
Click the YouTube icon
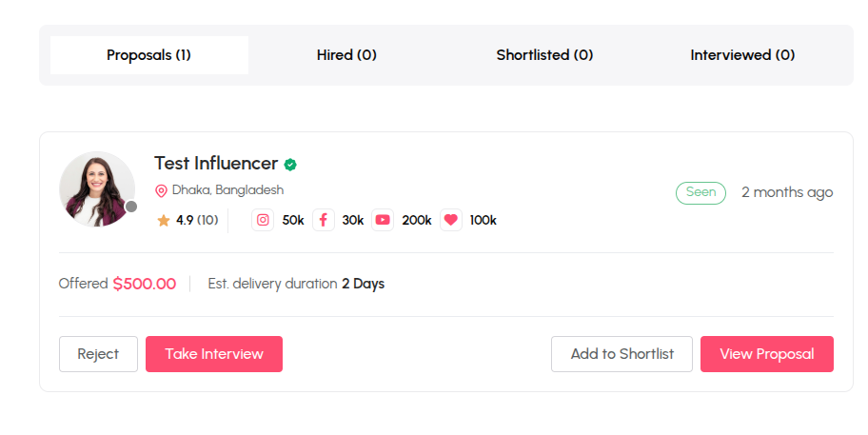click(x=383, y=220)
